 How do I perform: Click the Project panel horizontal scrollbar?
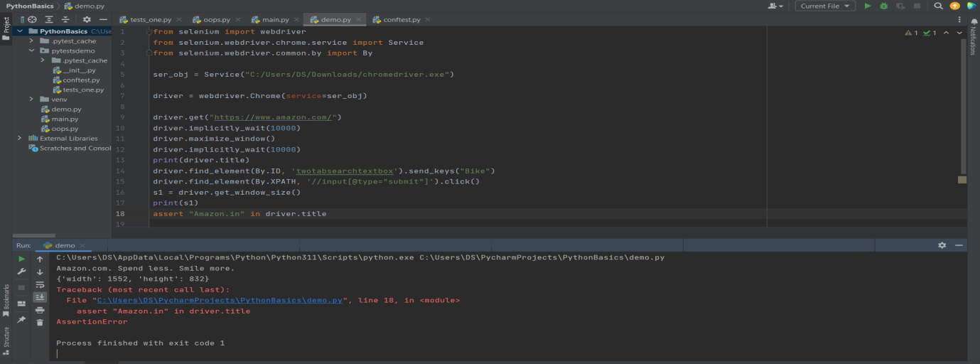34,235
